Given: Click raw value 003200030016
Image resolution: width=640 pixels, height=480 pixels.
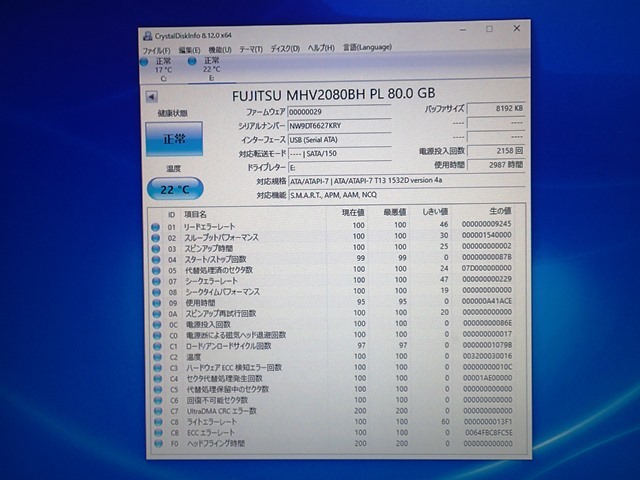Looking at the screenshot, I should click(487, 356).
